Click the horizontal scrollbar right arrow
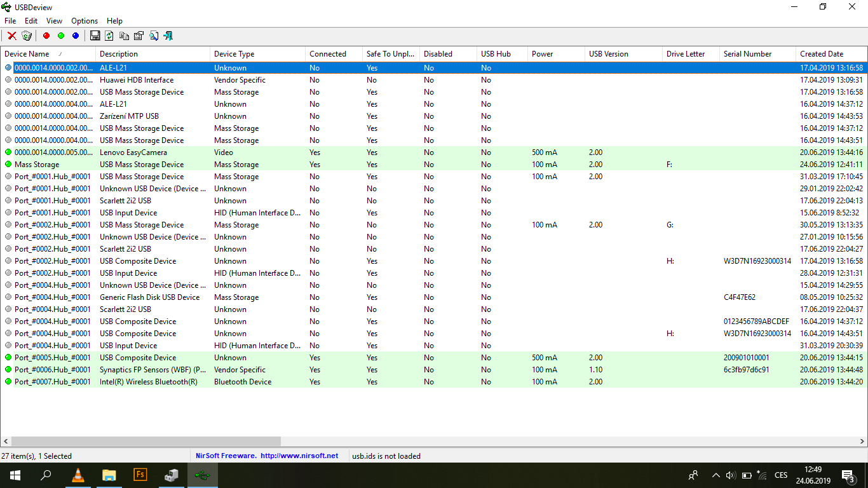 [x=862, y=441]
